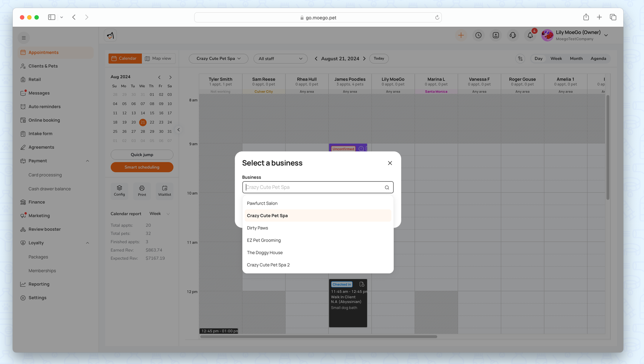Screen dimensions: 644x364
Task: Click the Today button
Action: 379,59
